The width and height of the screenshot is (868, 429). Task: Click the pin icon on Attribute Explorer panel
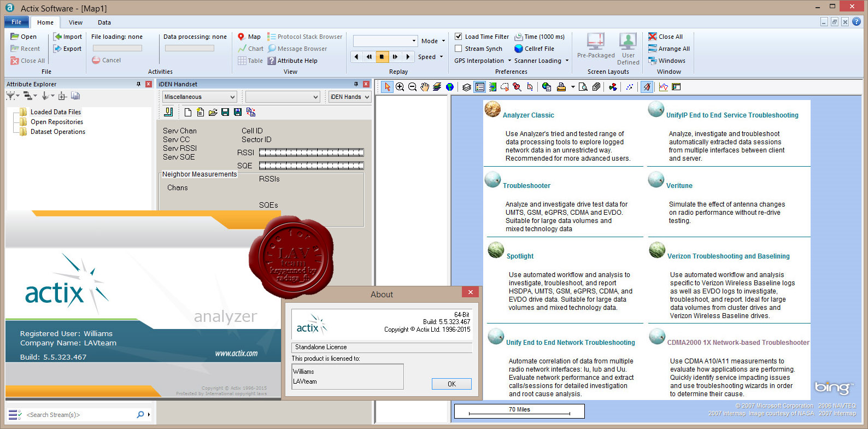click(138, 84)
